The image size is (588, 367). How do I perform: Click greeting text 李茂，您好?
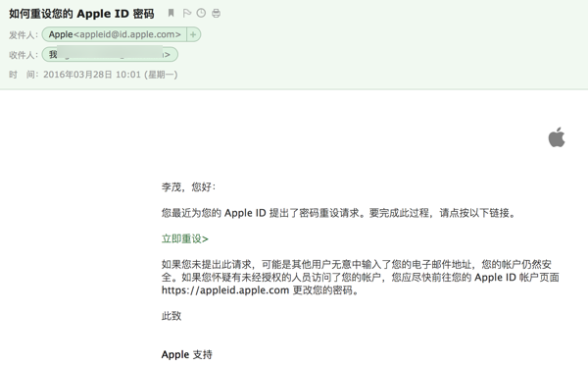(187, 186)
